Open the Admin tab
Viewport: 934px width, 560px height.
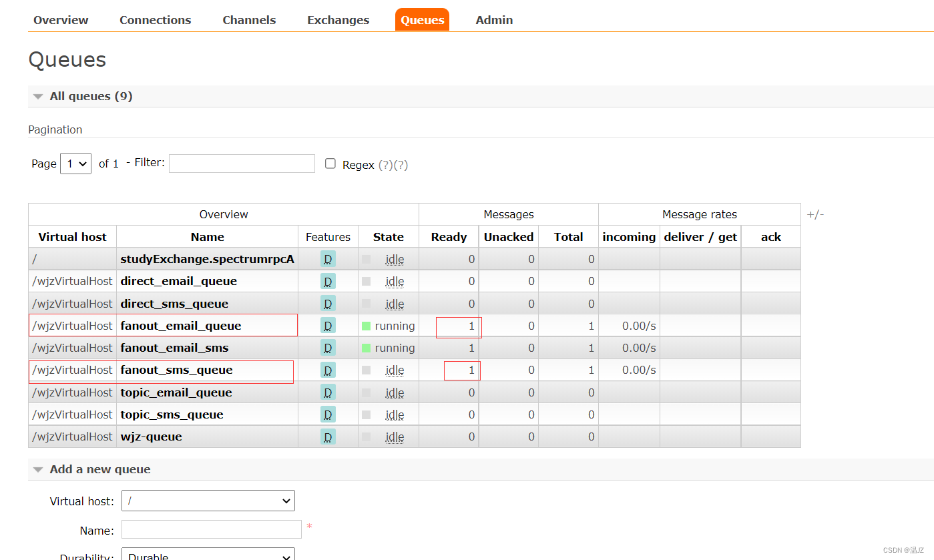click(494, 20)
